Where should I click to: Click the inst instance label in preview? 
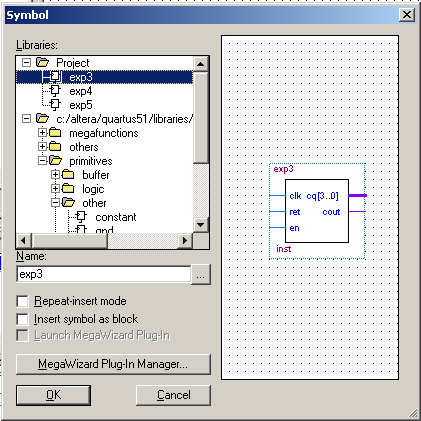click(x=284, y=249)
